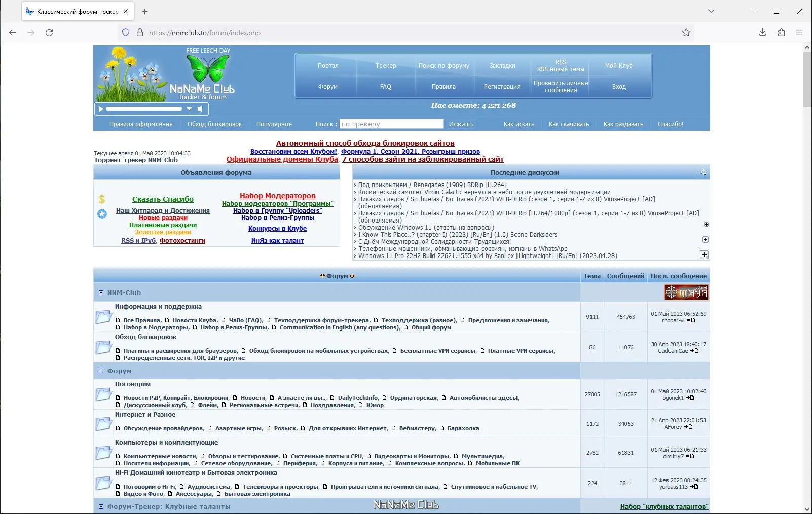Click the planet banner image in NNM-Club row

686,292
